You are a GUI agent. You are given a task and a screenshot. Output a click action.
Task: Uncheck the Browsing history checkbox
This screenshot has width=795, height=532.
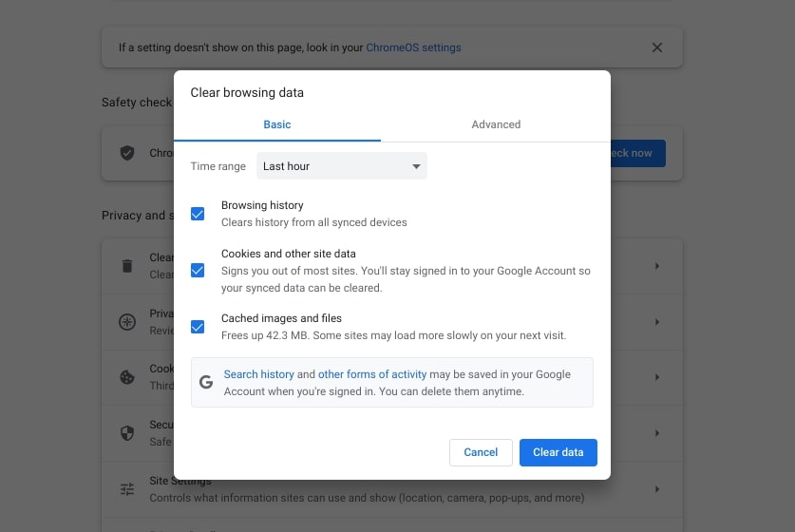(198, 214)
